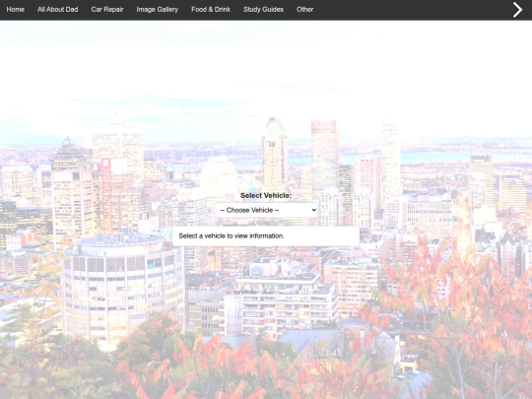532x399 pixels.
Task: Open the All About Dad page
Action: pyautogui.click(x=58, y=10)
